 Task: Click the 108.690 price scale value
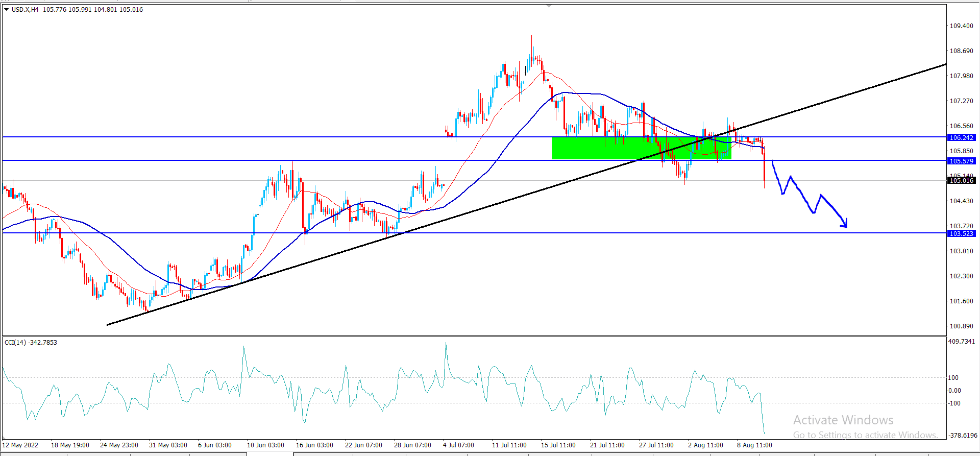point(961,51)
